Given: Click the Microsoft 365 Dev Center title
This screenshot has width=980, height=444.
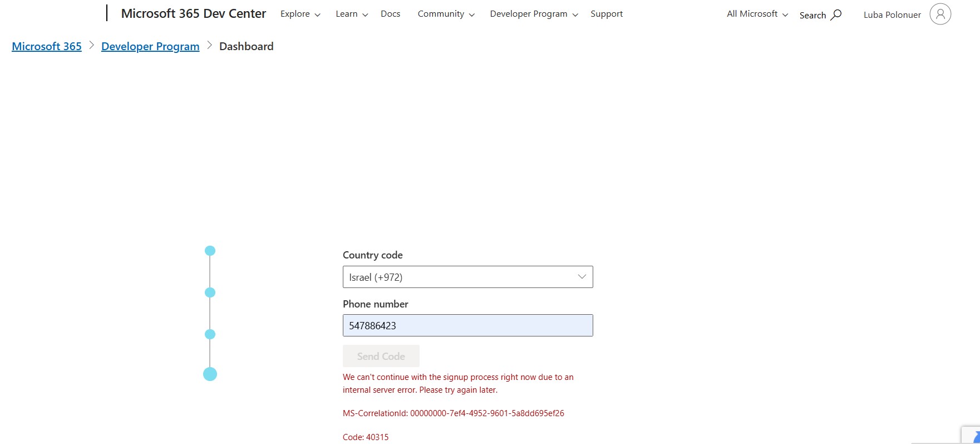Looking at the screenshot, I should [194, 13].
